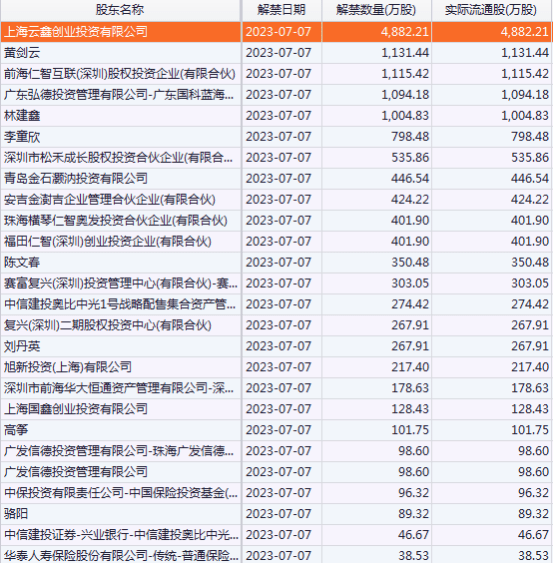
Task: Click the 303.05 实际流通股 cell
Action: pos(492,283)
